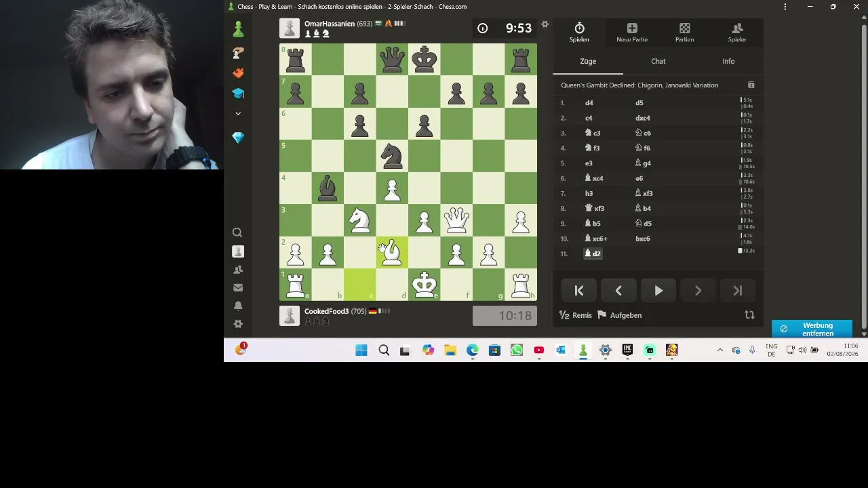Open File Explorer from the taskbar
This screenshot has width=868, height=488.
tap(450, 350)
